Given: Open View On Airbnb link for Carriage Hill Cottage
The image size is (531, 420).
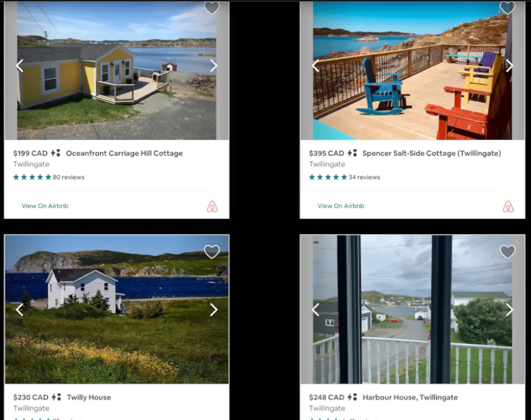Looking at the screenshot, I should (45, 206).
